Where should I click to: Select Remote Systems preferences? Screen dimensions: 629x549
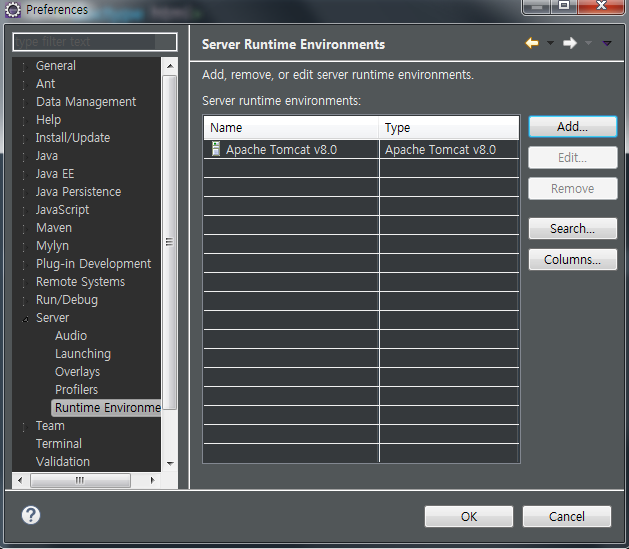[80, 282]
